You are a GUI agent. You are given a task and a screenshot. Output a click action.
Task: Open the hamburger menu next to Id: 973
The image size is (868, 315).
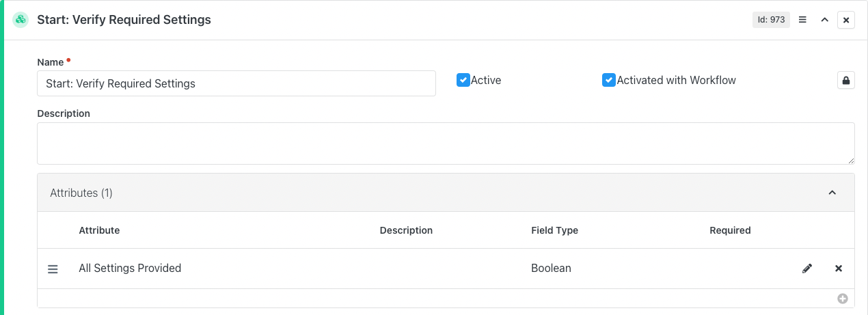[803, 20]
